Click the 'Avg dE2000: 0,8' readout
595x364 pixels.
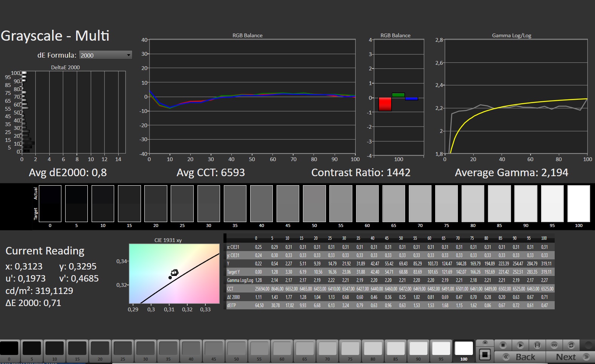pyautogui.click(x=68, y=172)
